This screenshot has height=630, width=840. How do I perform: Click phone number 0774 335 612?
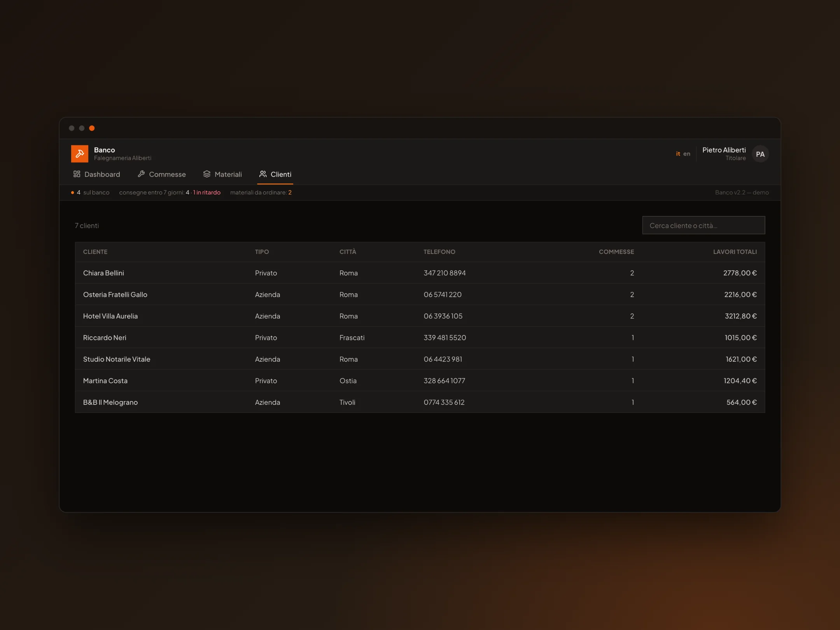444,402
